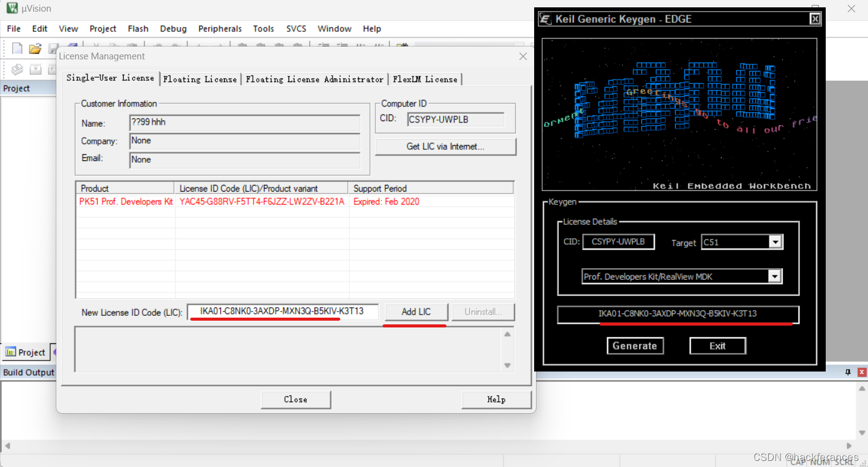Click the Uninstall button
Viewport: 868px width, 467px height.
tap(483, 312)
